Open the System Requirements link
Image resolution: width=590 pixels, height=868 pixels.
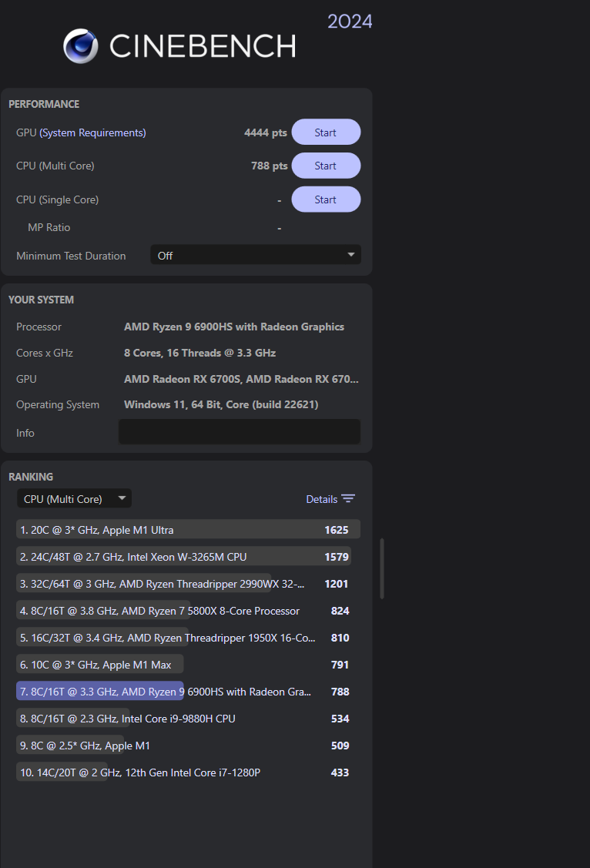(x=92, y=132)
